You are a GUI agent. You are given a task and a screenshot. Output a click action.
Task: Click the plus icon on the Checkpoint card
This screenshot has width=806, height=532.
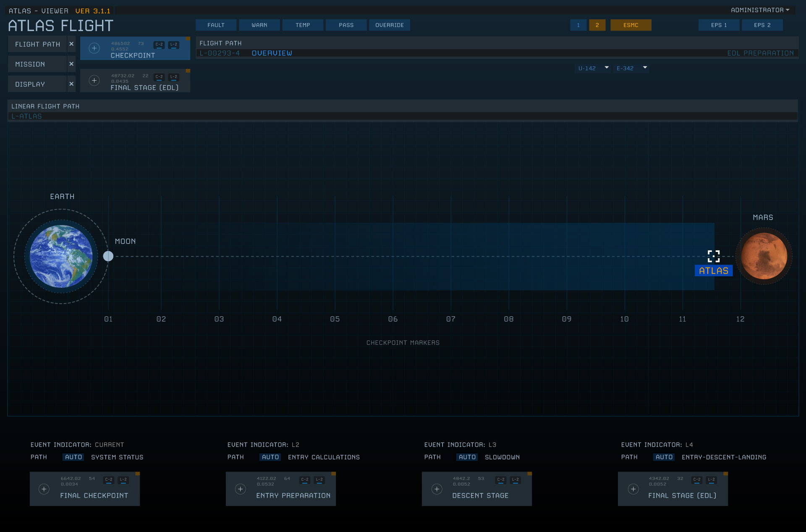[x=94, y=48]
